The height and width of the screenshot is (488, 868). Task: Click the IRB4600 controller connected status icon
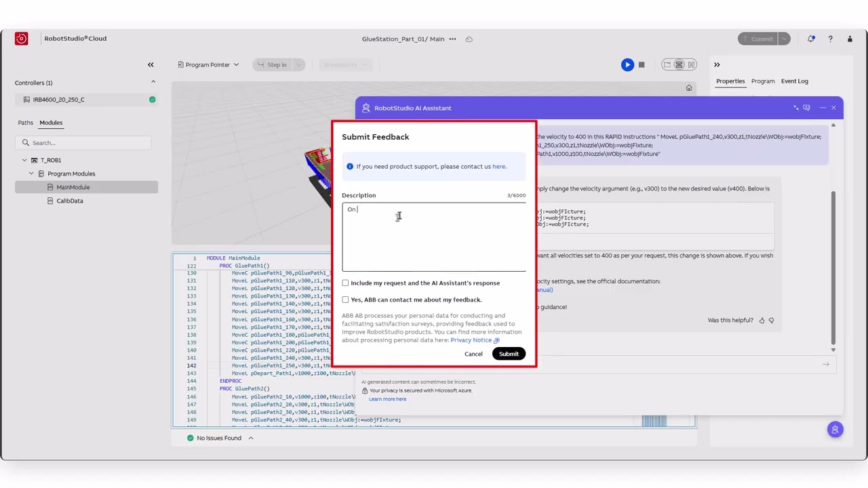pos(152,100)
